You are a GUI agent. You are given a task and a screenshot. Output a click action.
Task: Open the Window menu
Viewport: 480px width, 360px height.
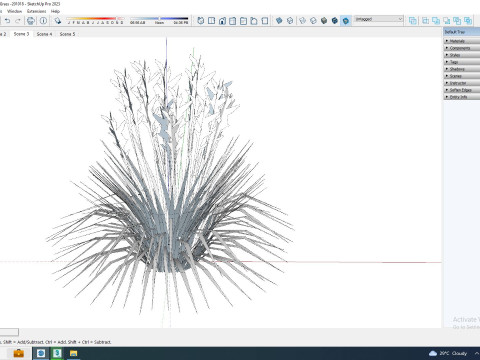14,11
